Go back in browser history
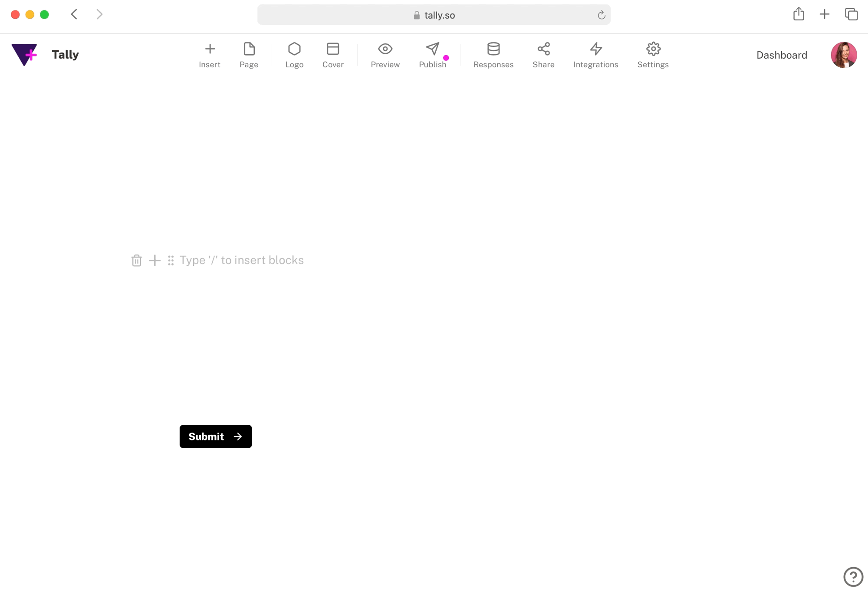The width and height of the screenshot is (868, 592). coord(74,14)
